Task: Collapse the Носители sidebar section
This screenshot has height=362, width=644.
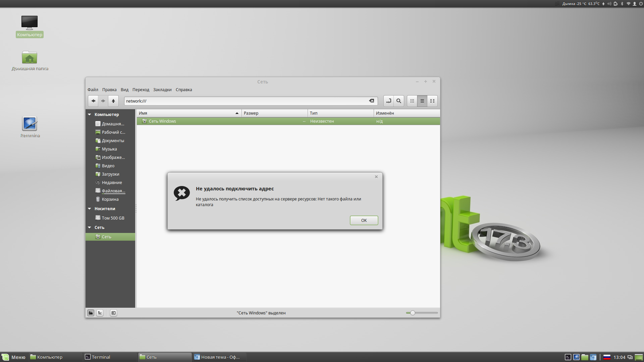Action: click(x=90, y=209)
